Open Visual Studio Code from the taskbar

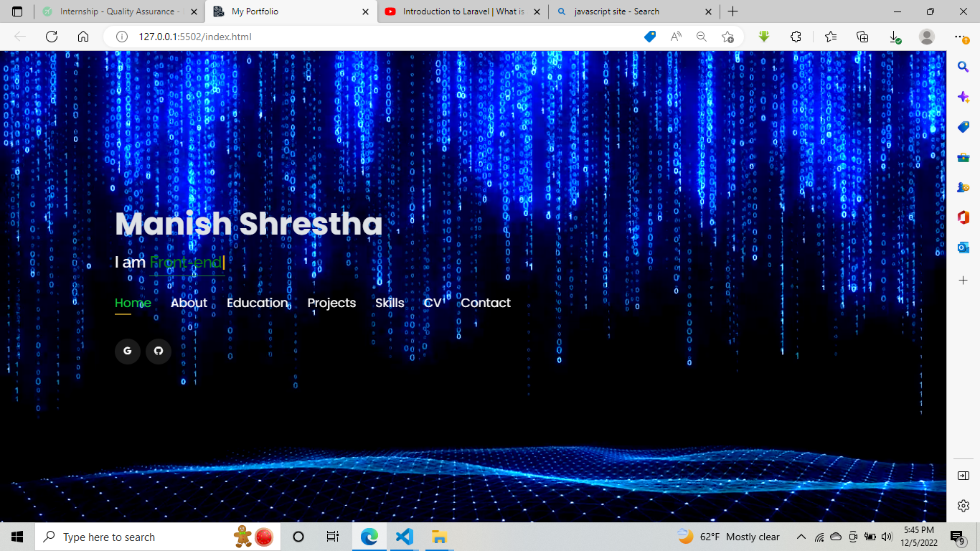pyautogui.click(x=404, y=536)
